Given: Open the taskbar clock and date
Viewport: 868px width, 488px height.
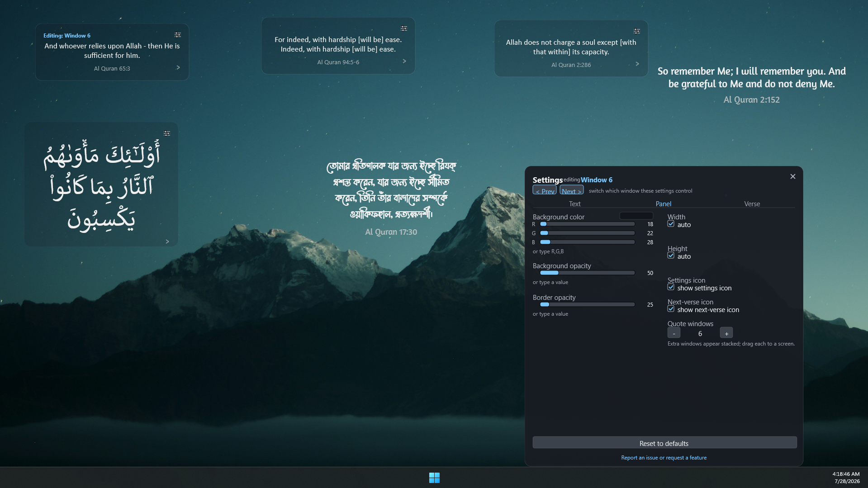Looking at the screenshot, I should pos(846,478).
